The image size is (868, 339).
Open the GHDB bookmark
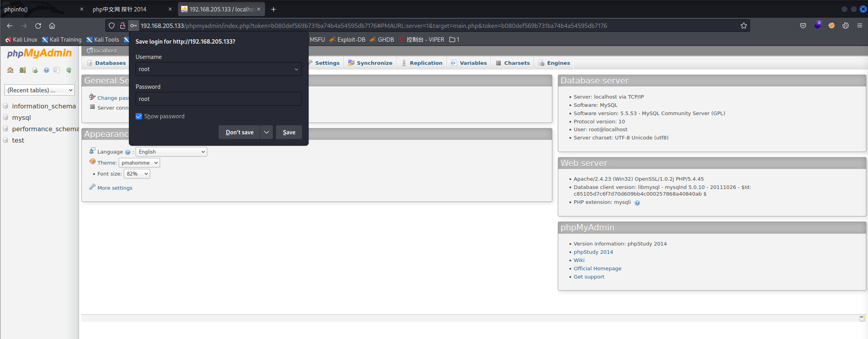382,40
